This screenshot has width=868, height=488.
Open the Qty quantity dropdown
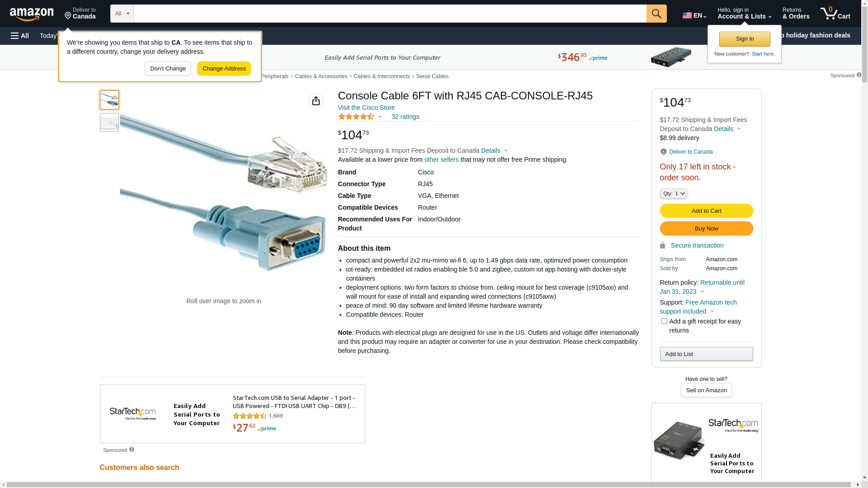(674, 193)
